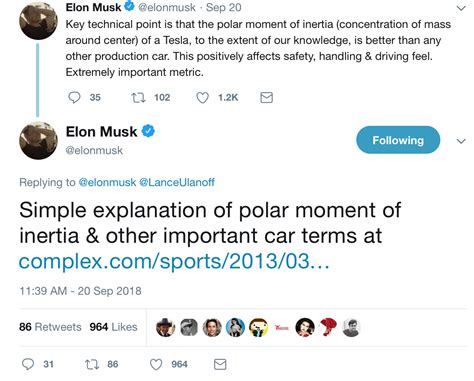
Task: Click the reply icon showing 31 replies
Action: point(28,364)
